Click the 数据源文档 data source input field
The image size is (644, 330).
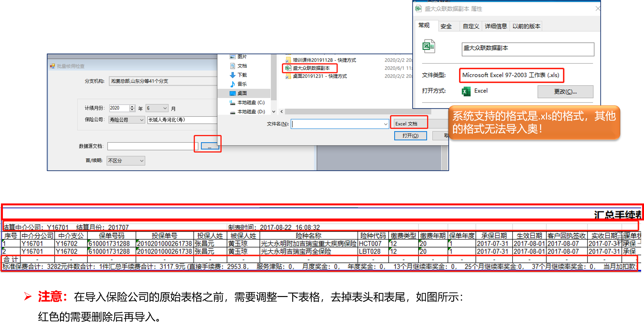pyautogui.click(x=151, y=146)
